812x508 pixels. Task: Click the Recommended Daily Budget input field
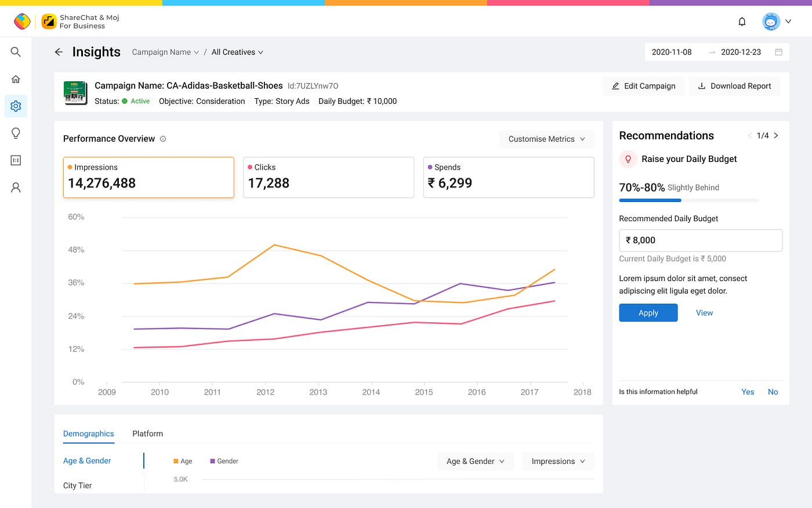click(701, 240)
